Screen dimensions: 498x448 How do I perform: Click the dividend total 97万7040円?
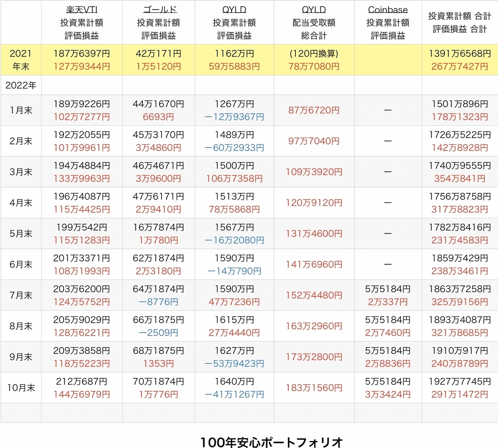click(314, 141)
